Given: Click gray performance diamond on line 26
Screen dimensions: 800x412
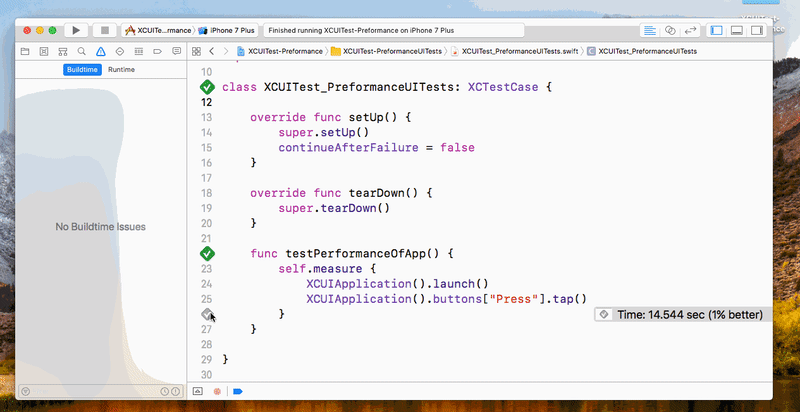Looking at the screenshot, I should coord(206,314).
